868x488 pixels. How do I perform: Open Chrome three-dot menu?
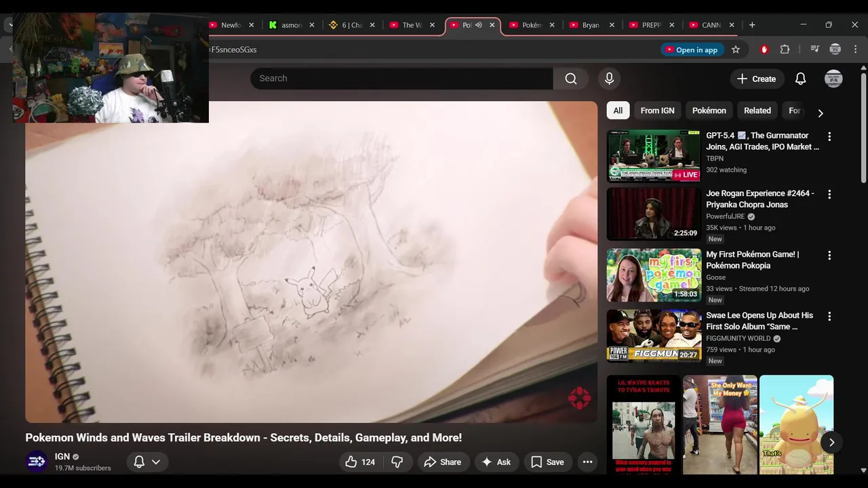pos(855,49)
